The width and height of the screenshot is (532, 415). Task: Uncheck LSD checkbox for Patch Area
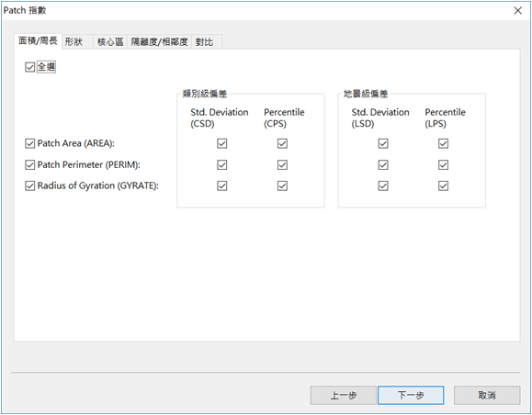[383, 143]
